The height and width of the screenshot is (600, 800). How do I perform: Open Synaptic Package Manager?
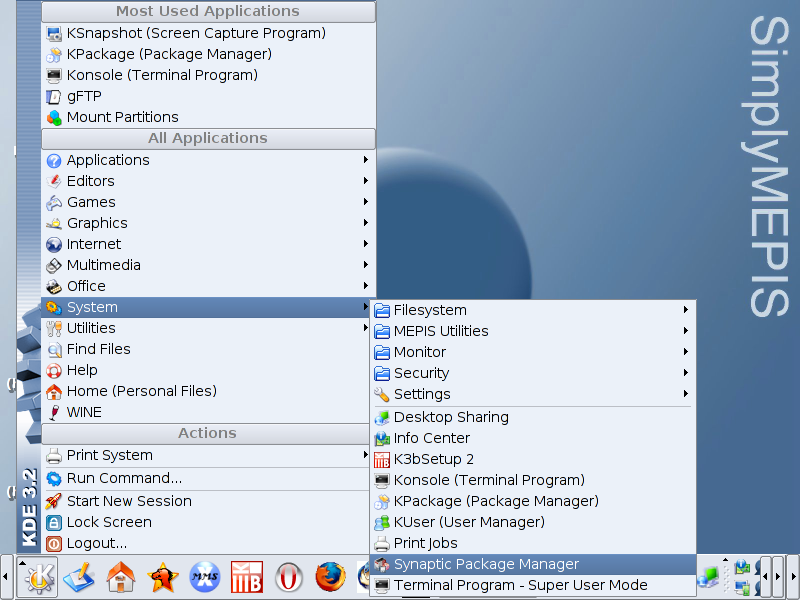[x=486, y=564]
